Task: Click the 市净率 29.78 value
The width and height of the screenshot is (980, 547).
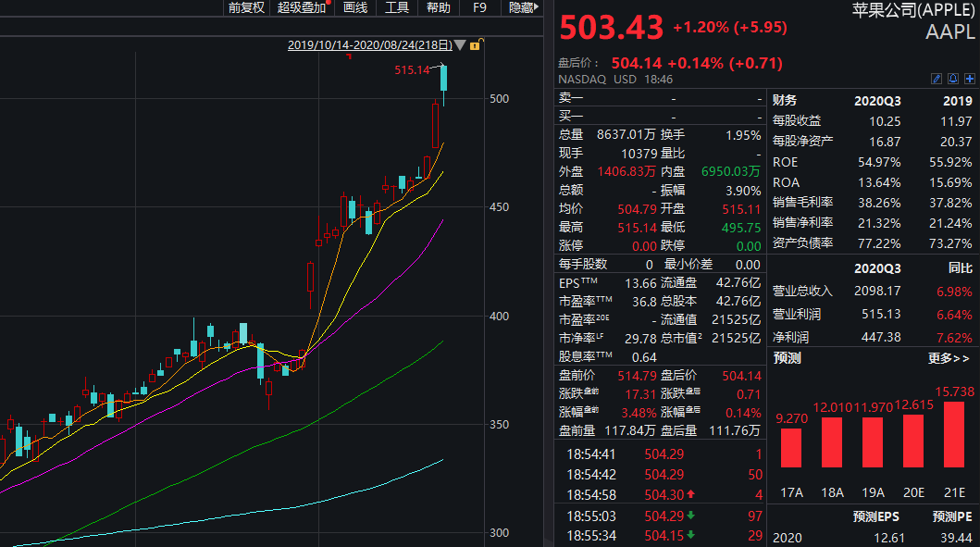Action: [x=640, y=338]
